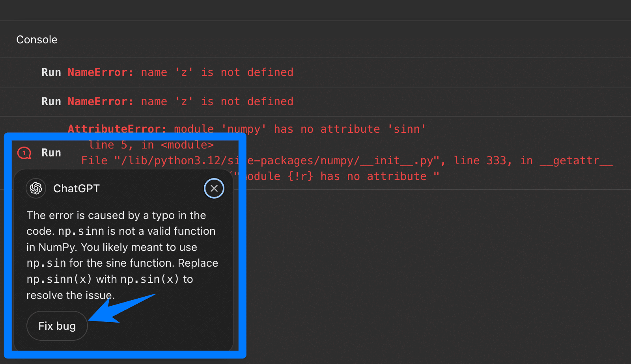Click 'np.sin(x)' code in the explanation

(149, 279)
